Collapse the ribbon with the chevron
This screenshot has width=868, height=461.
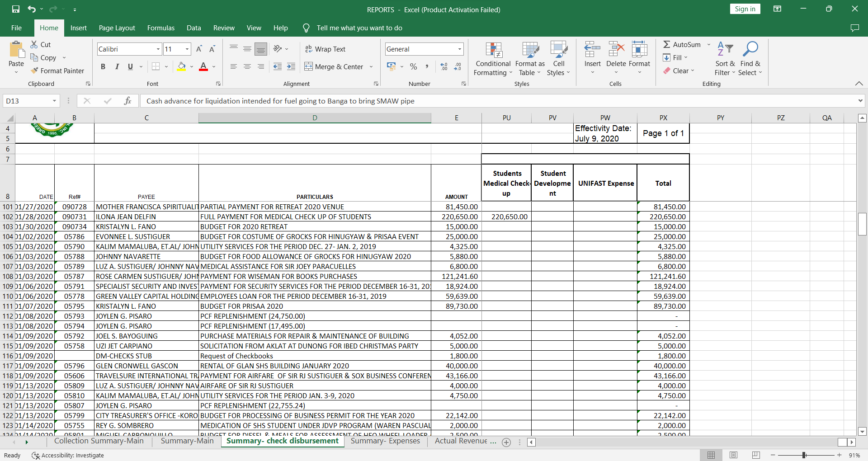pos(859,84)
